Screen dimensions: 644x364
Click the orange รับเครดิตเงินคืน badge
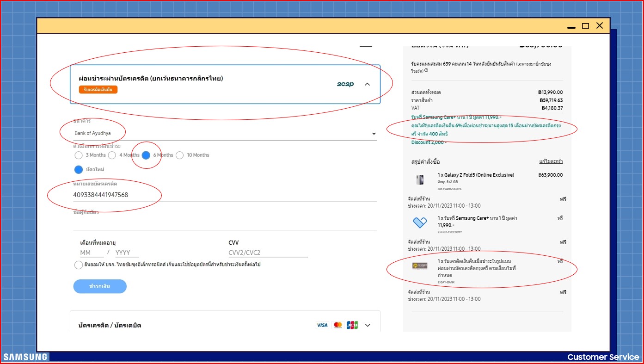pyautogui.click(x=98, y=90)
